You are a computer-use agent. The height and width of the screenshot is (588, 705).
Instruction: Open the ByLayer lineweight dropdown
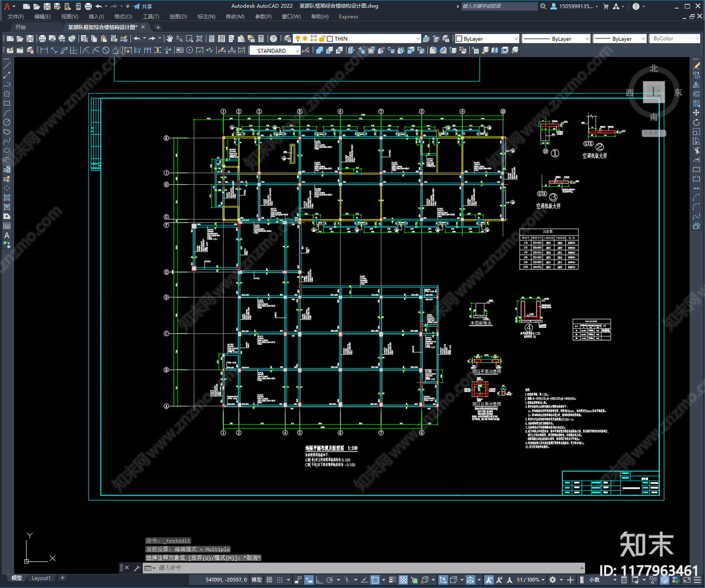click(620, 39)
